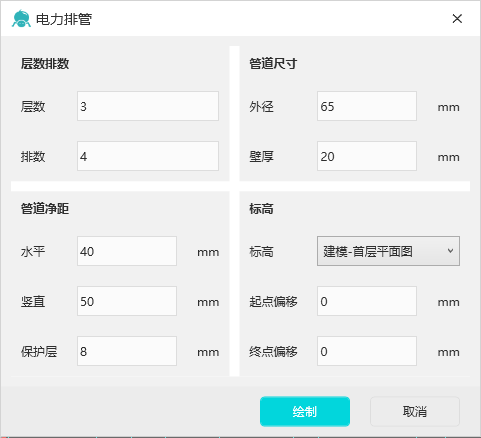The height and width of the screenshot is (438, 481).
Task: Click the 排数 field label
Action: [x=33, y=157]
